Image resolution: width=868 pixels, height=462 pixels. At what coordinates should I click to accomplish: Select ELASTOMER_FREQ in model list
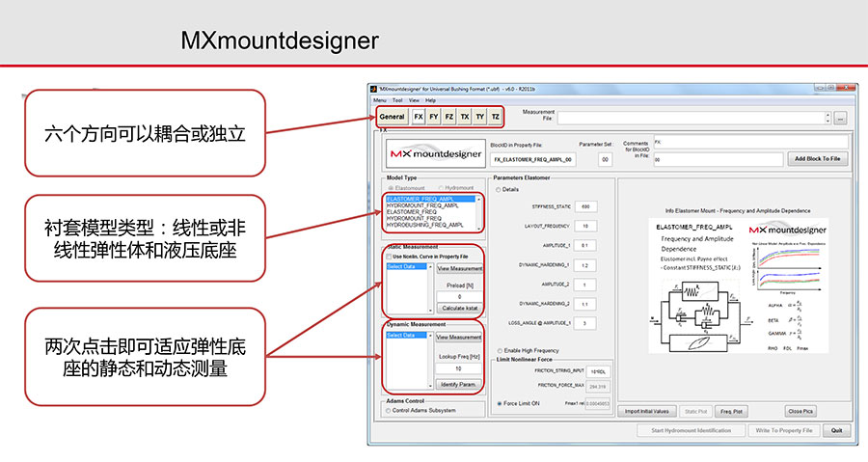pyautogui.click(x=430, y=212)
